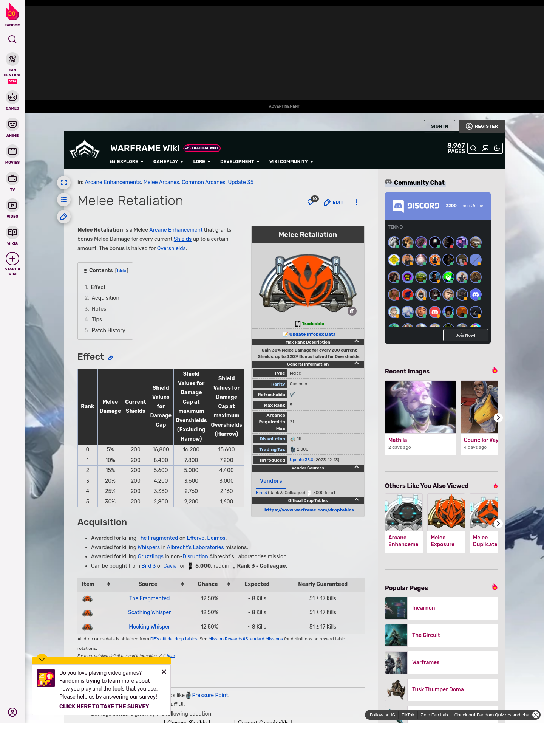Open the Explore menu
Image resolution: width=544 pixels, height=756 pixels.
coord(127,161)
